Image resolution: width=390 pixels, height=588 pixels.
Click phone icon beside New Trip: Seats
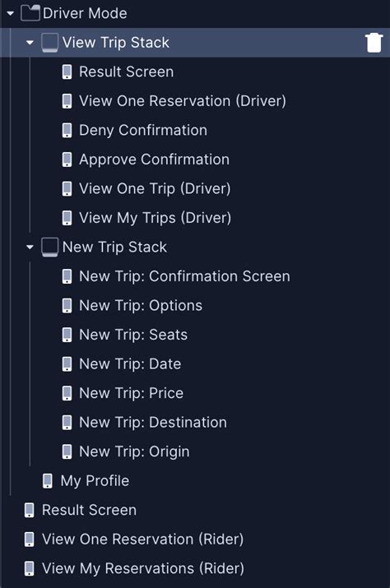[67, 335]
